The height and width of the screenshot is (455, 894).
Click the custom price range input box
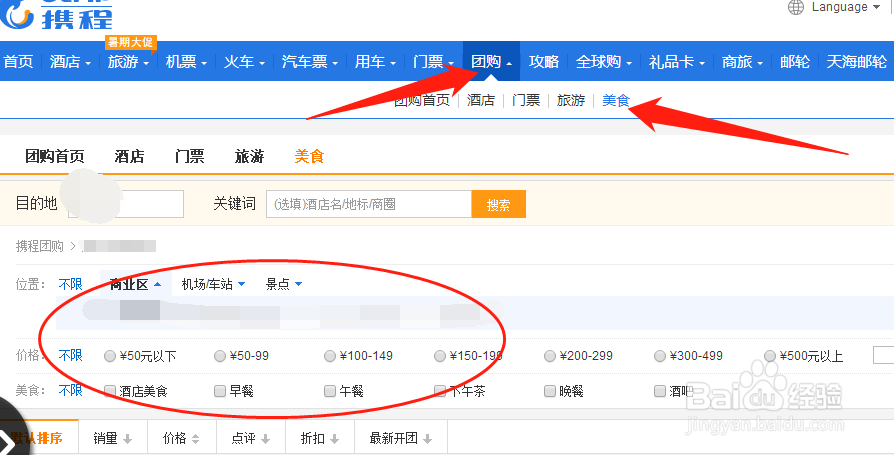[883, 356]
